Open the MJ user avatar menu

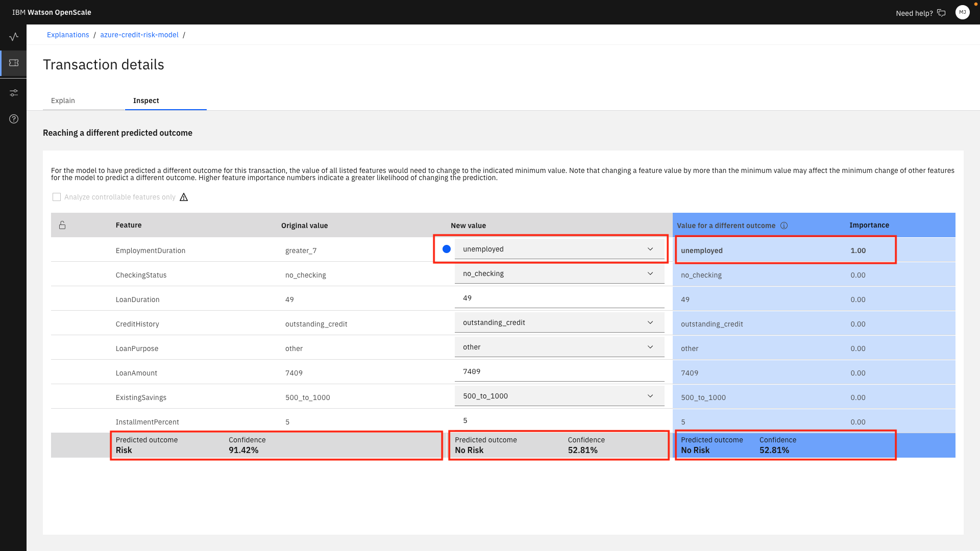[962, 12]
